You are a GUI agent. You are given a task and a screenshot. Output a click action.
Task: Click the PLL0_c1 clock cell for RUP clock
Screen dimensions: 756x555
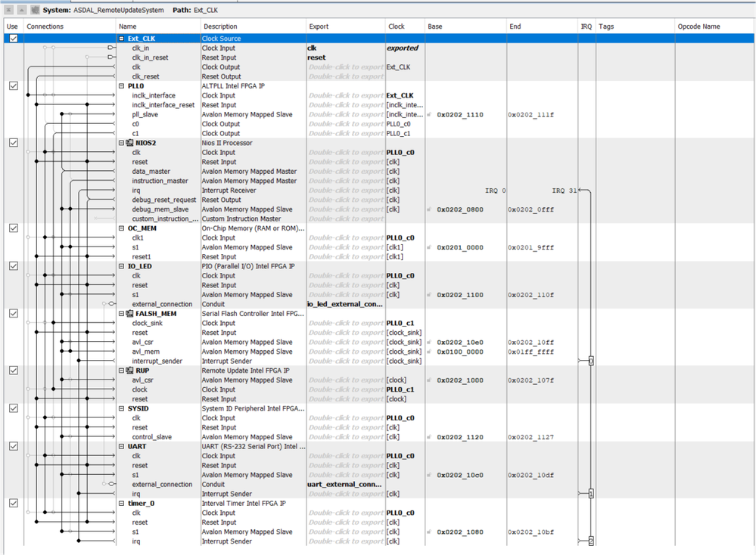point(400,389)
